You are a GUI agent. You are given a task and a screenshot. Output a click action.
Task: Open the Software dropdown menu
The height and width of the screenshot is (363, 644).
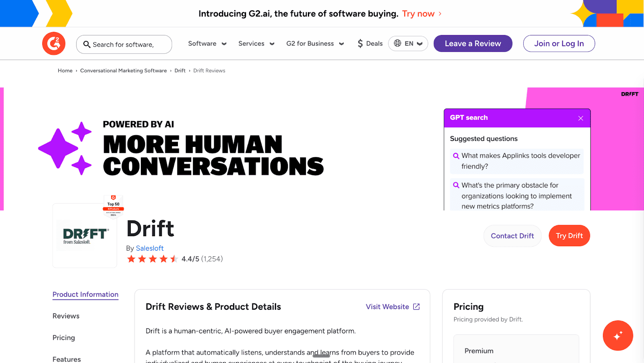[207, 43]
